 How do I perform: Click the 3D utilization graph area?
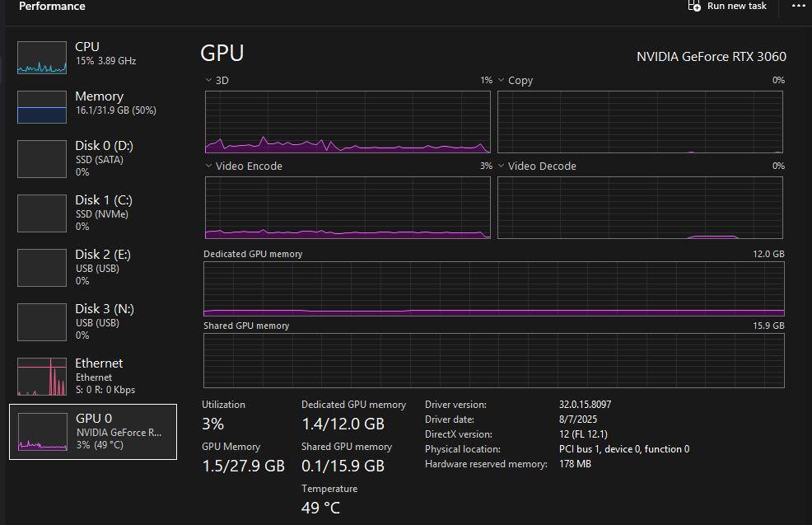[x=347, y=122]
